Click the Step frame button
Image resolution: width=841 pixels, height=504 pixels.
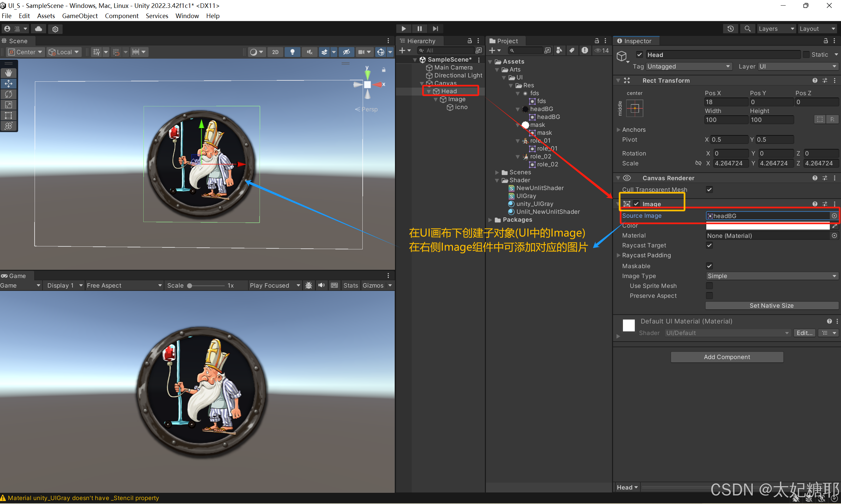[x=435, y=29]
